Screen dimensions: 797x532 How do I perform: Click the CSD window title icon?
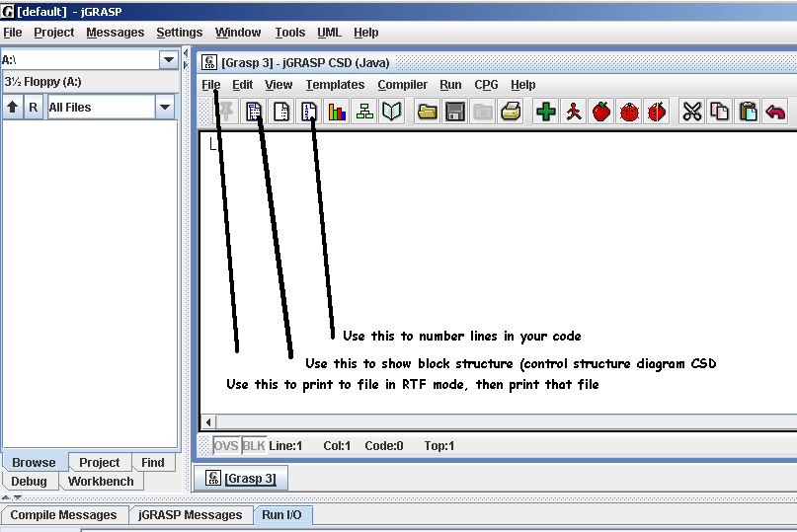coord(209,62)
